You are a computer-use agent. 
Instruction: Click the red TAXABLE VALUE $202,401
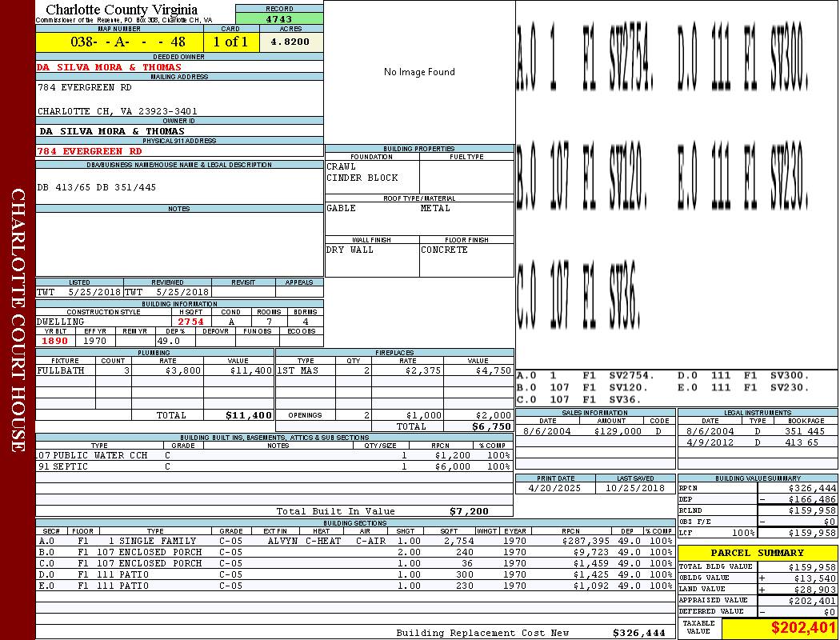[x=803, y=628]
